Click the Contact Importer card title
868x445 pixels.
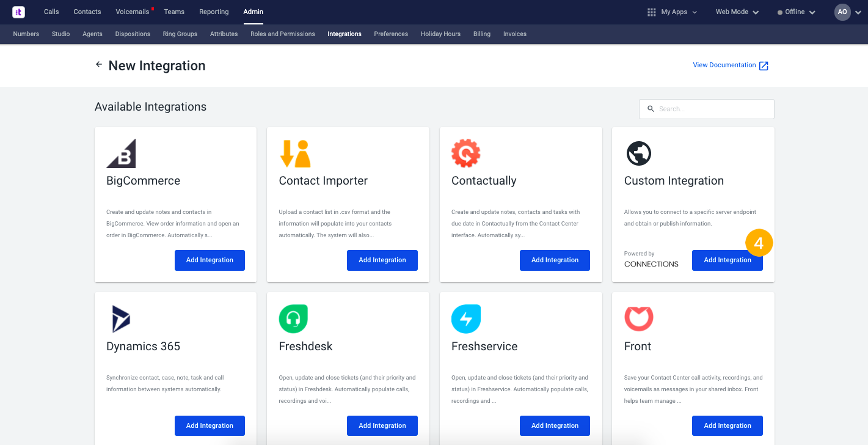(x=323, y=181)
